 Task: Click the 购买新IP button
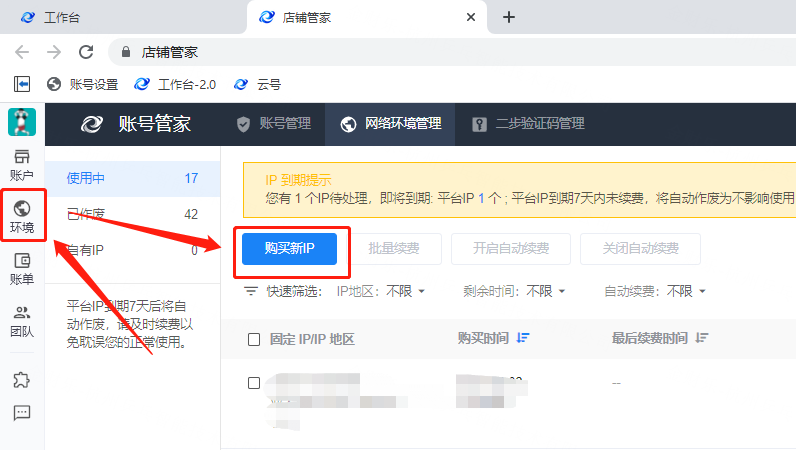pyautogui.click(x=289, y=248)
